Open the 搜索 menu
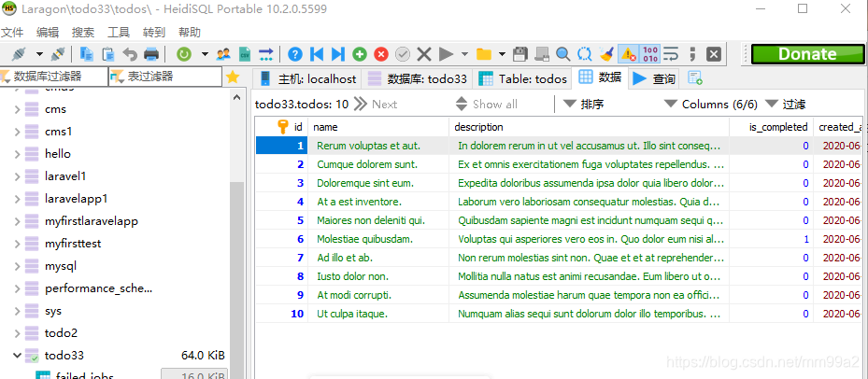The image size is (868, 379). pyautogui.click(x=83, y=32)
